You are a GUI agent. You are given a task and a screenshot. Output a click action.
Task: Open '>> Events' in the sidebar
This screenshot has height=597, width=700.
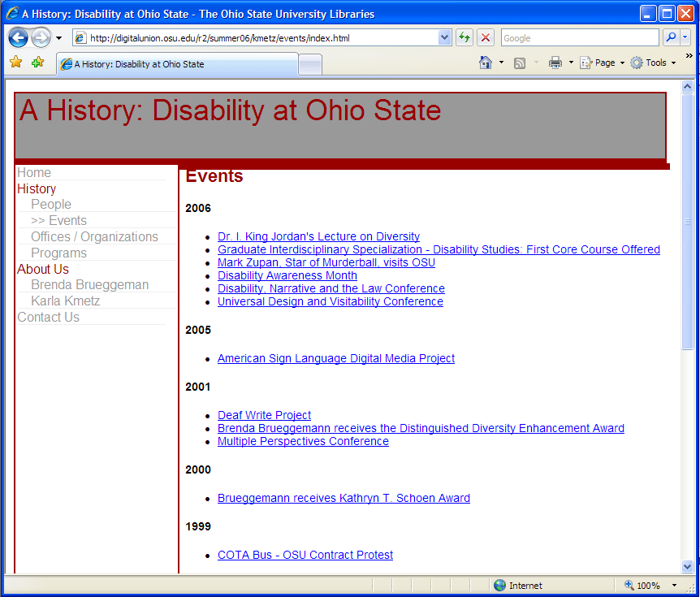58,221
